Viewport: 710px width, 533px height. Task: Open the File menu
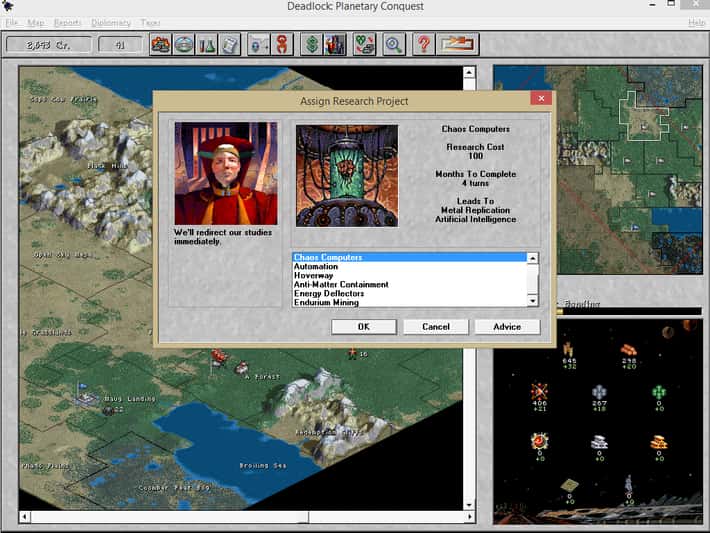(x=11, y=22)
